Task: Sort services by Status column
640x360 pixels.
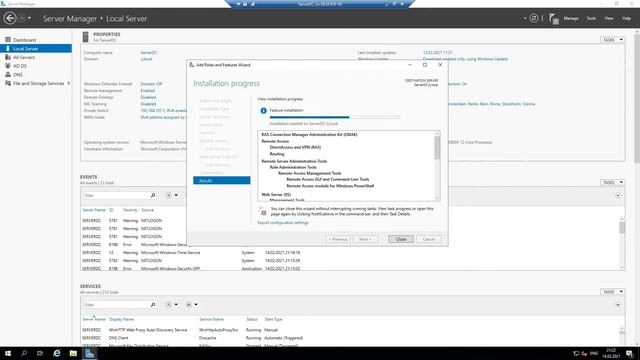Action: point(252,319)
